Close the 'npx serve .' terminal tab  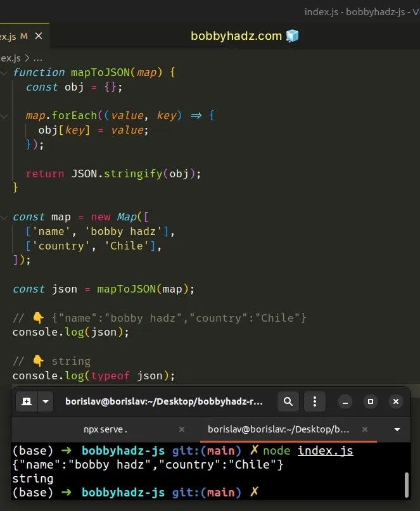click(x=182, y=429)
